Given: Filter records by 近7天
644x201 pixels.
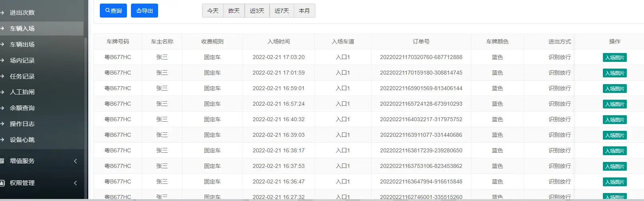Looking at the screenshot, I should 281,11.
